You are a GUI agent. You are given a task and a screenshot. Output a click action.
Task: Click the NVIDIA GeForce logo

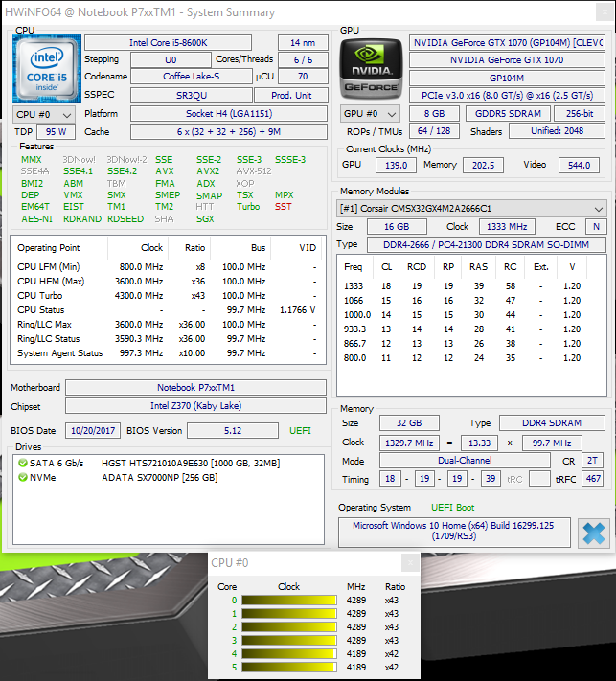371,69
